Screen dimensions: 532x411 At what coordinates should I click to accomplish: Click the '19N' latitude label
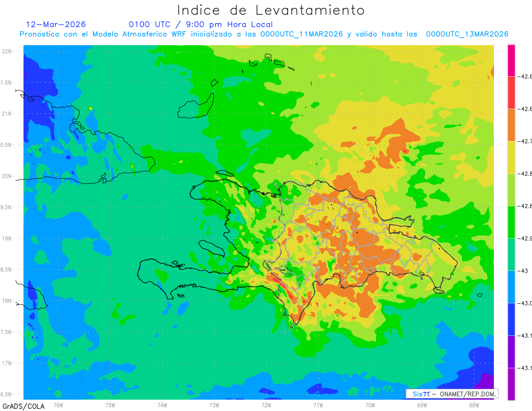(8, 239)
